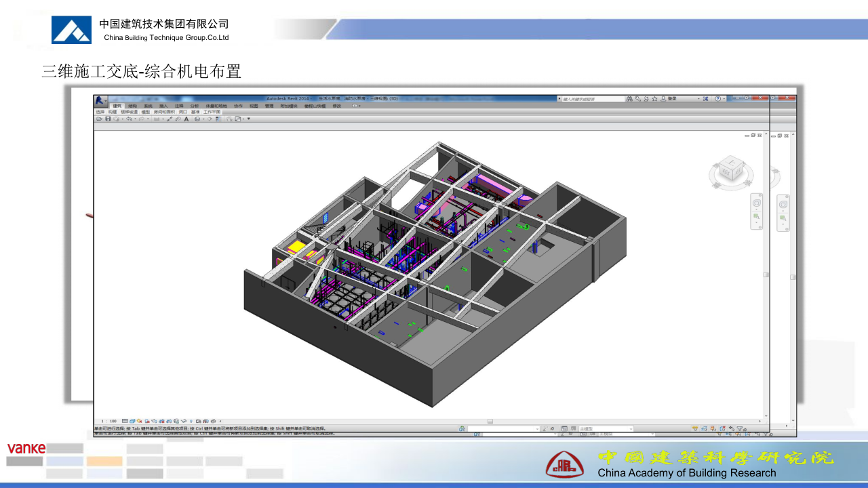
Task: Expand the Undo history dropdown arrow
Action: [x=135, y=119]
